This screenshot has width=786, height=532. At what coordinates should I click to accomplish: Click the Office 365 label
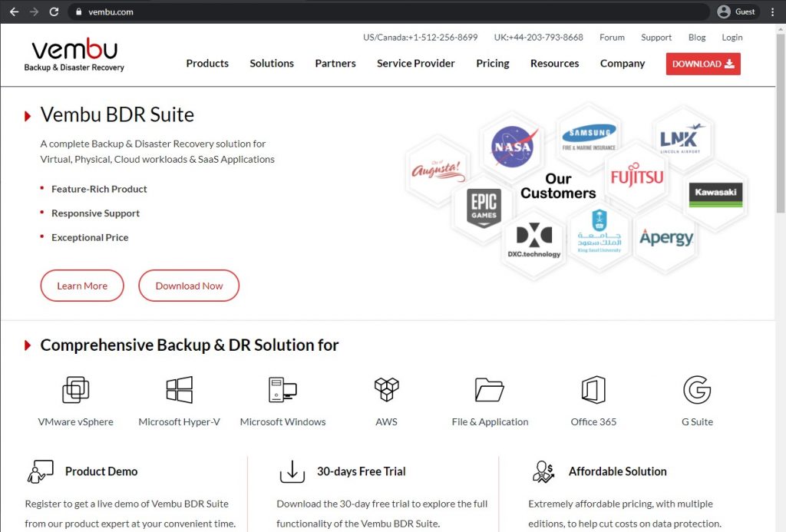(593, 421)
